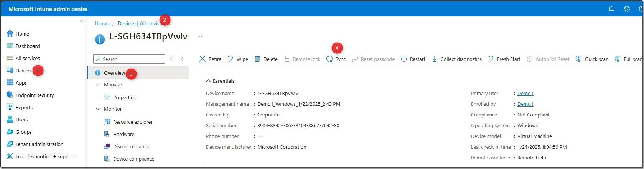Image resolution: width=644 pixels, height=169 pixels.
Task: Run a Full scan
Action: coord(629,59)
